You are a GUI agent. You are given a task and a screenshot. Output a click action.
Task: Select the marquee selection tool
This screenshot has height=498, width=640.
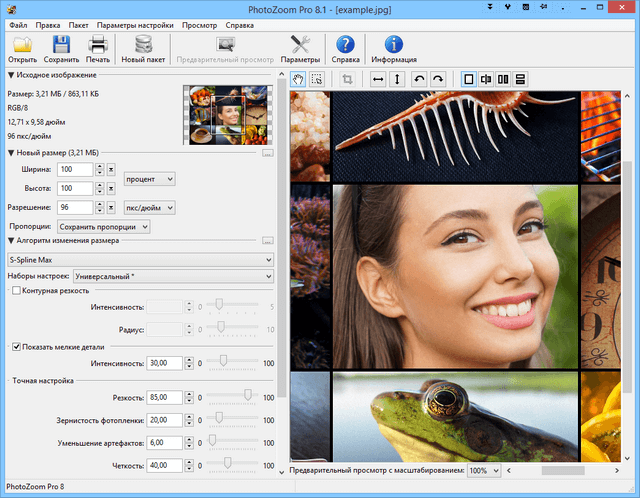tap(318, 79)
